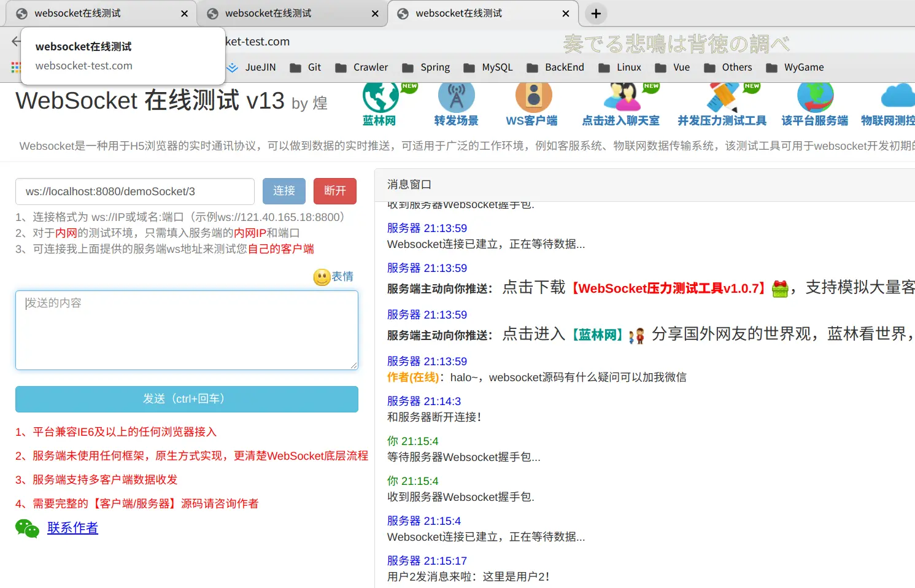Click the 转发场景 antenna icon
Viewport: 915px width, 588px height.
coord(456,97)
